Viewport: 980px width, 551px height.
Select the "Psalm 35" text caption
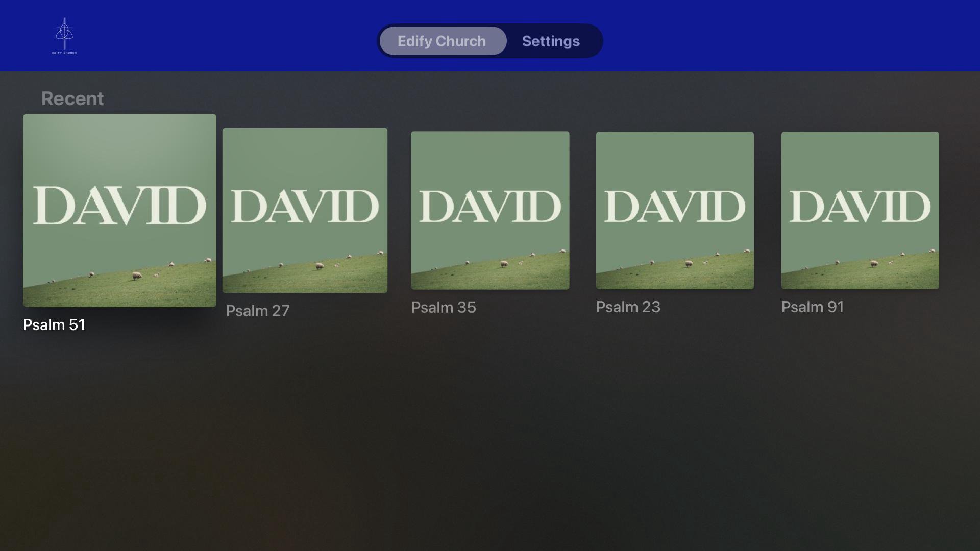444,307
